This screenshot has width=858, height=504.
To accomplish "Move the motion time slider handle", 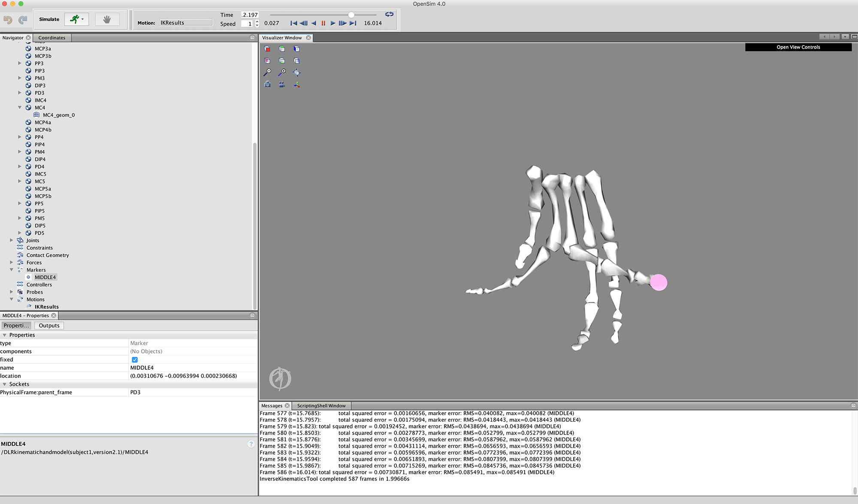I will (351, 15).
